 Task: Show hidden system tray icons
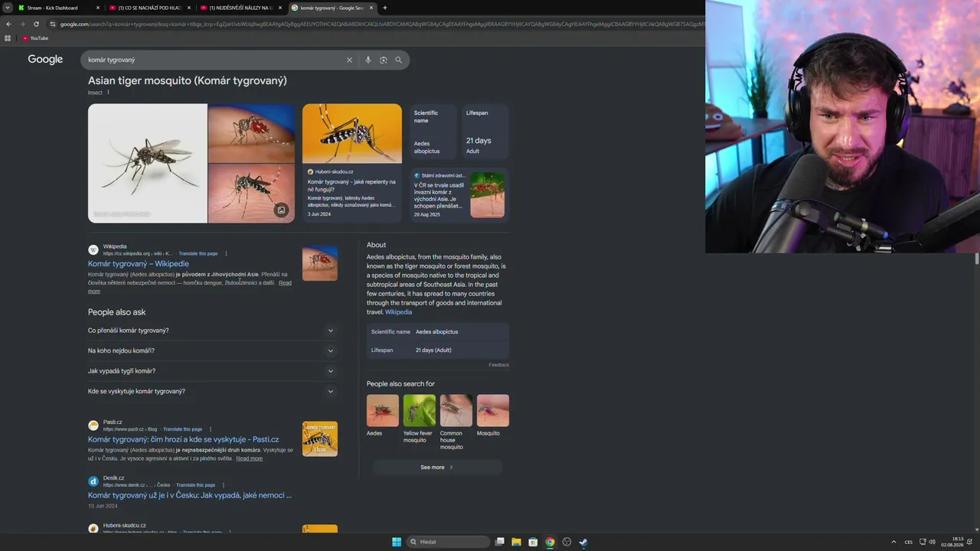click(x=893, y=542)
